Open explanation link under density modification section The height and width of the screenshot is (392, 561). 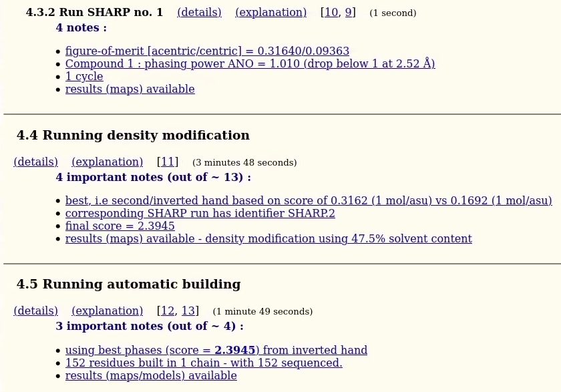(x=108, y=162)
